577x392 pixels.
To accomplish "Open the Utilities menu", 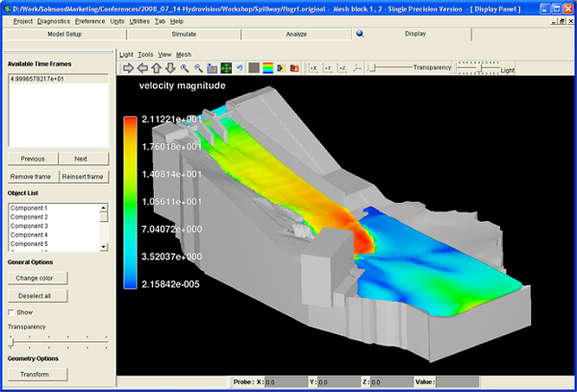I will click(x=139, y=21).
